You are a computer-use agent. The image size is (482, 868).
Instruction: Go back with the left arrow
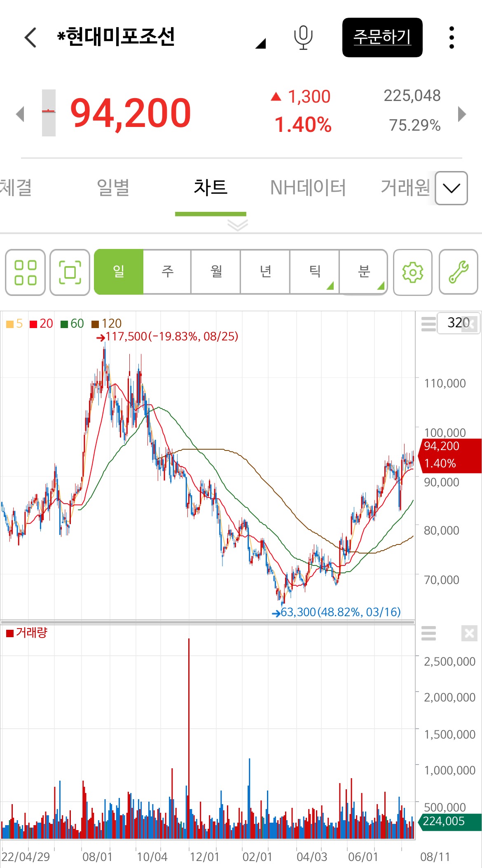pos(31,38)
